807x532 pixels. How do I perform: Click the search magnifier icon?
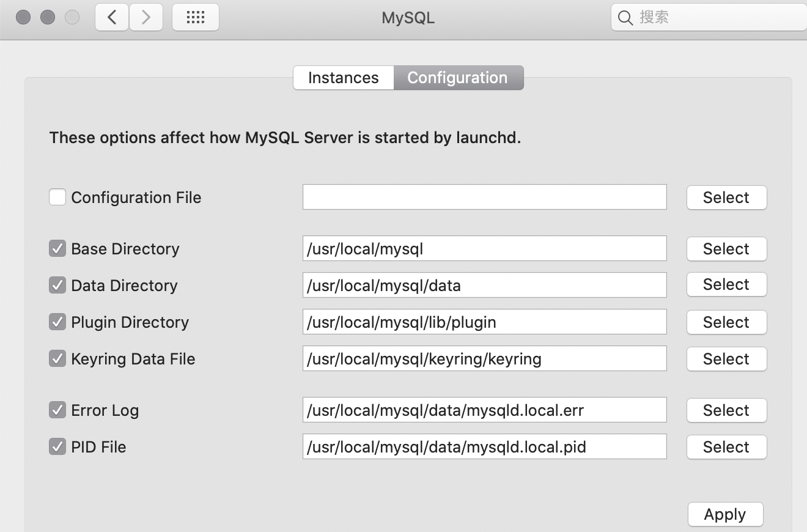[x=625, y=18]
